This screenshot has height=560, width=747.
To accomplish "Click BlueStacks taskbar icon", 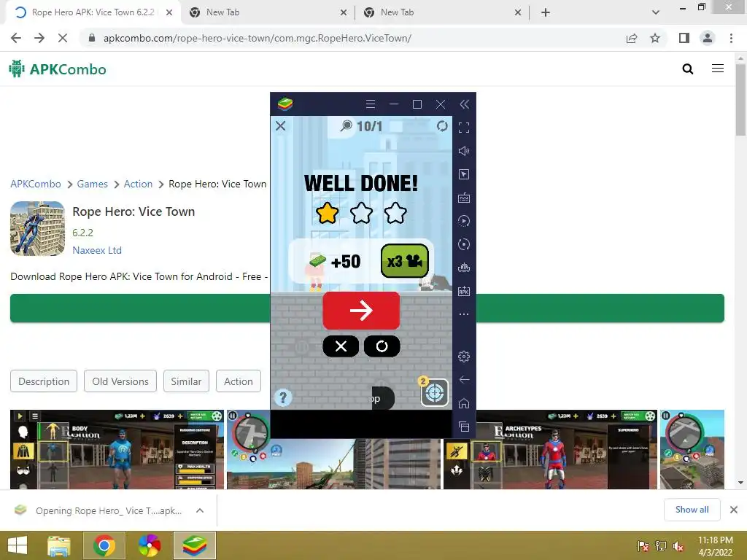I will coord(195,545).
